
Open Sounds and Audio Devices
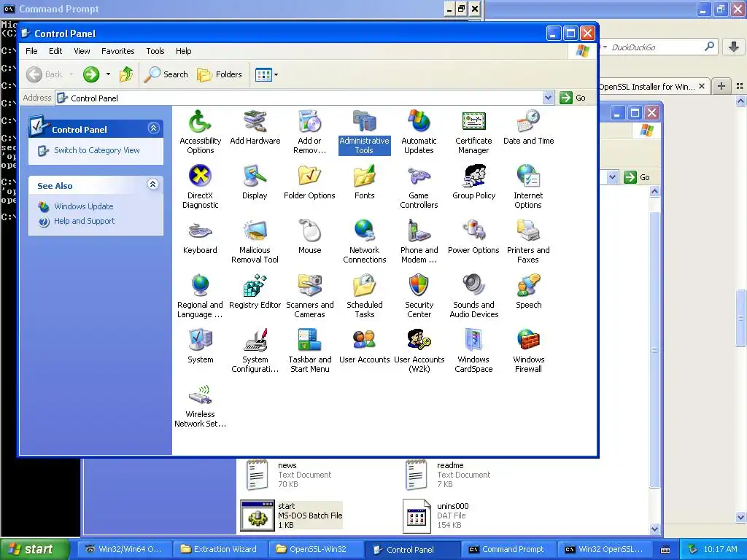473,297
